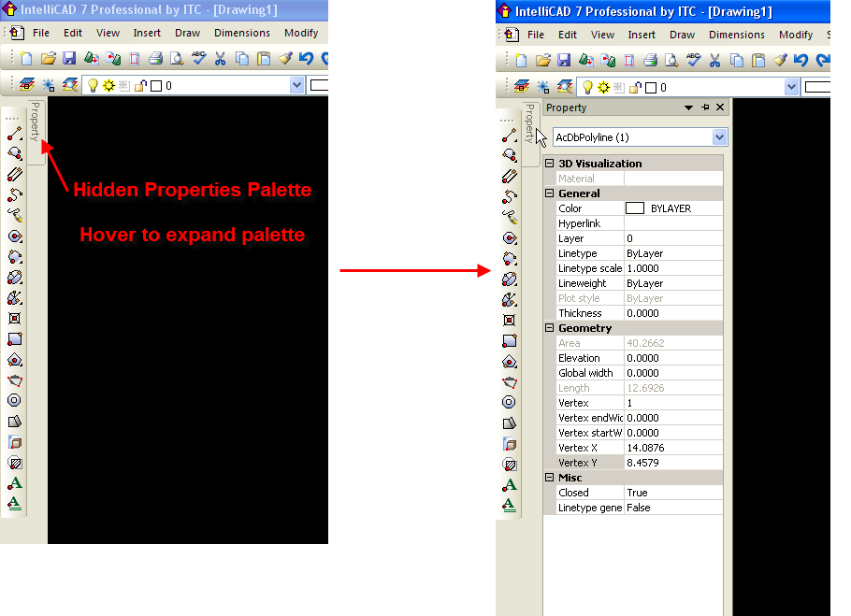Toggle layer sun freeze icon in right window
This screenshot has height=616, width=851.
603,87
